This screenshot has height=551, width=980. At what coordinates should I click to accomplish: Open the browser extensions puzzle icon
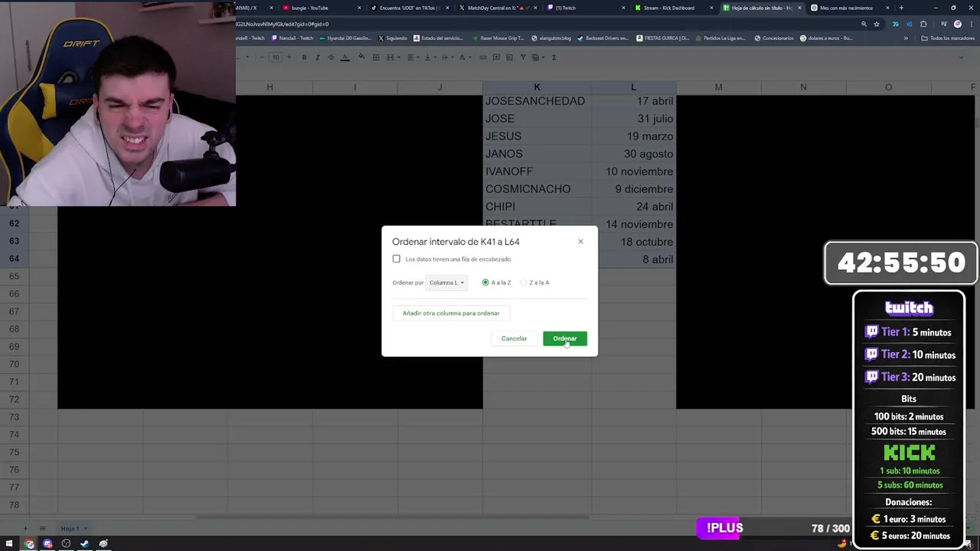click(923, 24)
